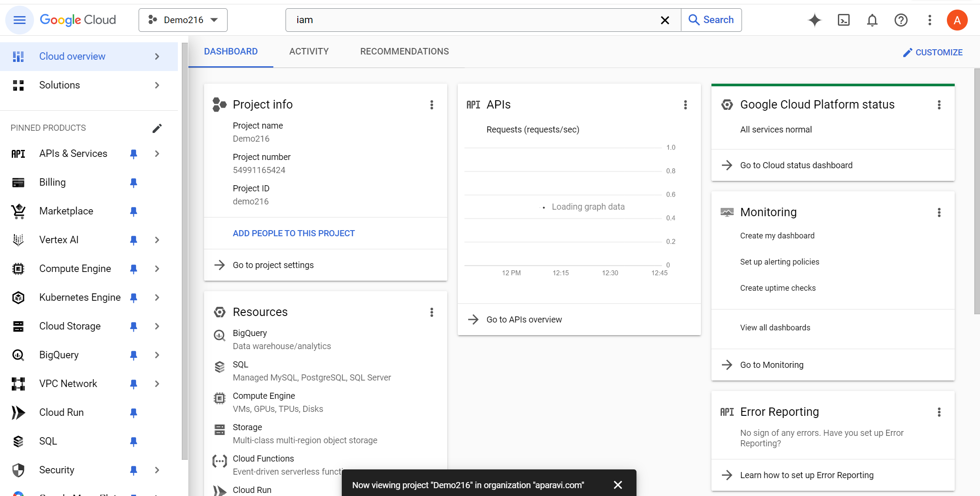This screenshot has height=496, width=980.
Task: Open the help question mark icon
Action: click(x=901, y=20)
